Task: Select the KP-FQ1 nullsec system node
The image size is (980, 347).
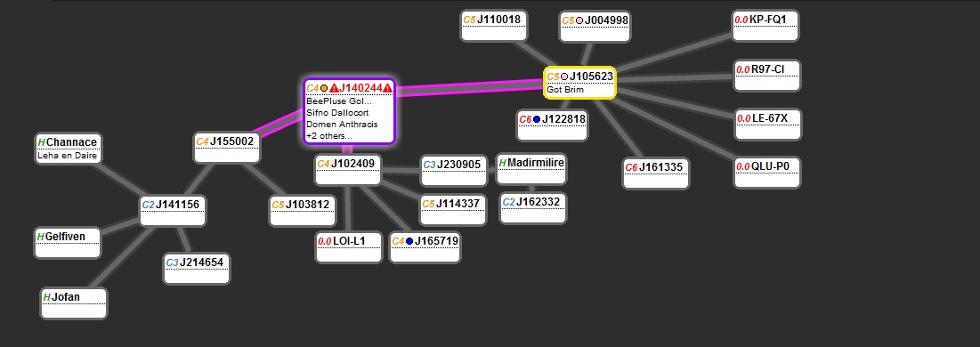Action: pos(765,27)
